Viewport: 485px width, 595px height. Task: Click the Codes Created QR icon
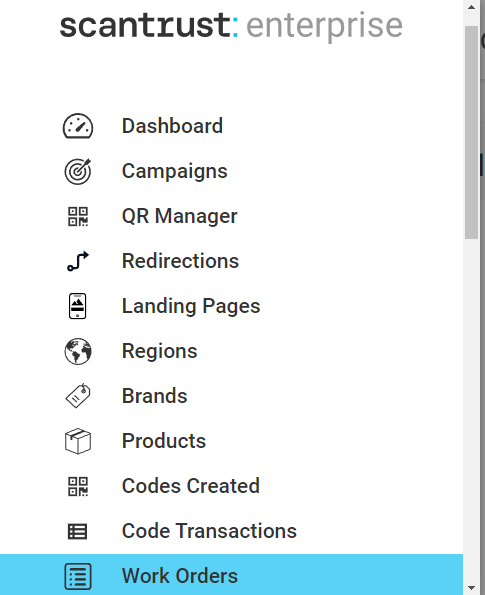(78, 486)
